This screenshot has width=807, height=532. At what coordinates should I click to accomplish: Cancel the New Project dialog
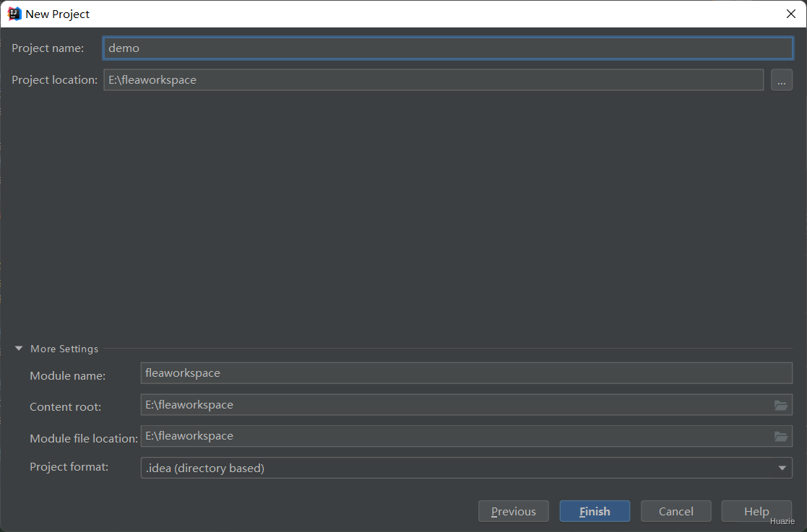tap(676, 512)
